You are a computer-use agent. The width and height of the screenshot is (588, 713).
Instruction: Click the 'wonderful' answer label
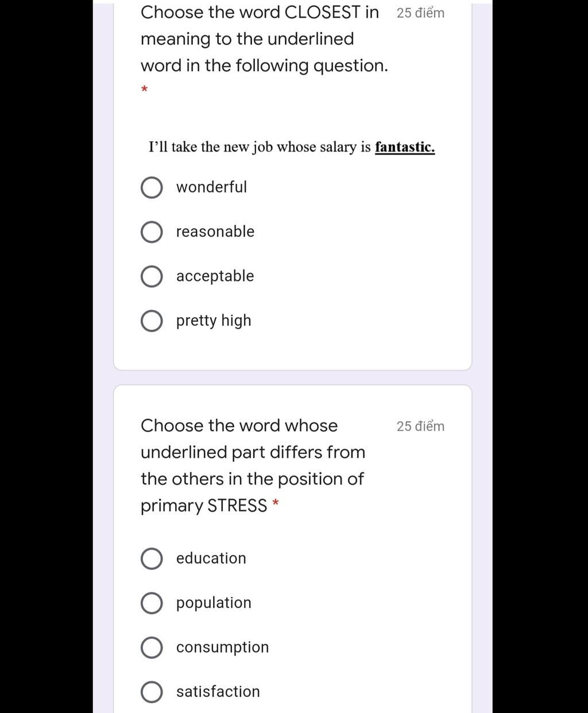coord(211,187)
